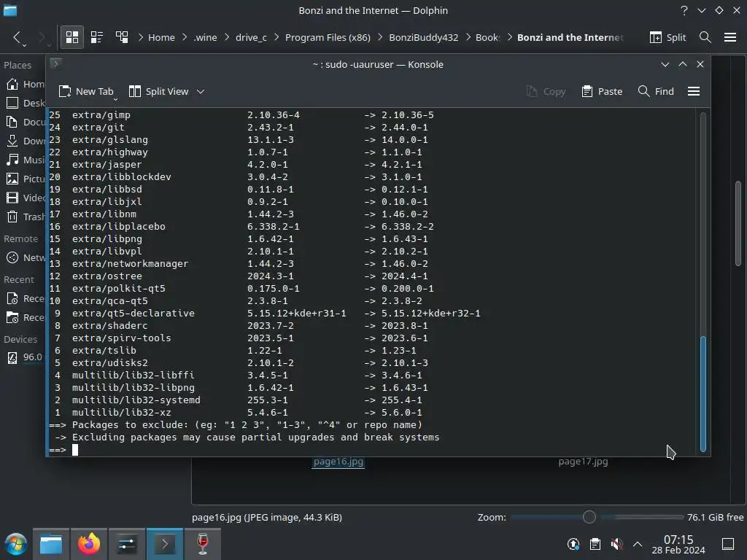Open the 96.0 device in sidebar
747x560 pixels.
pos(26,357)
